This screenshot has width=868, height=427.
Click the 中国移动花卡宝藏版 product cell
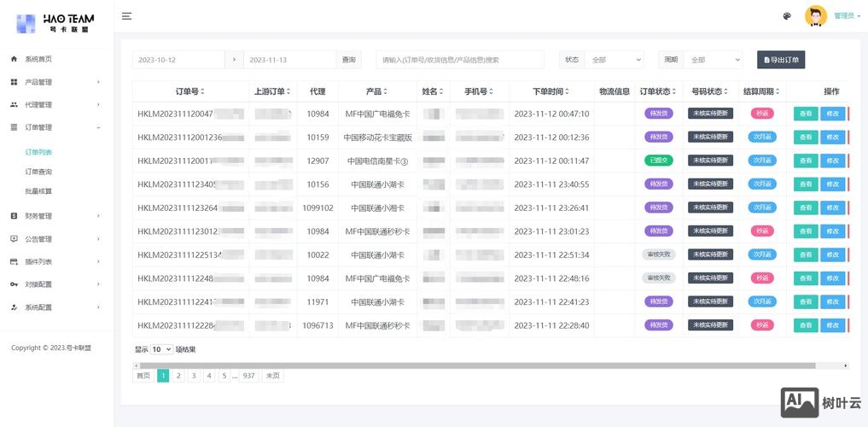377,137
